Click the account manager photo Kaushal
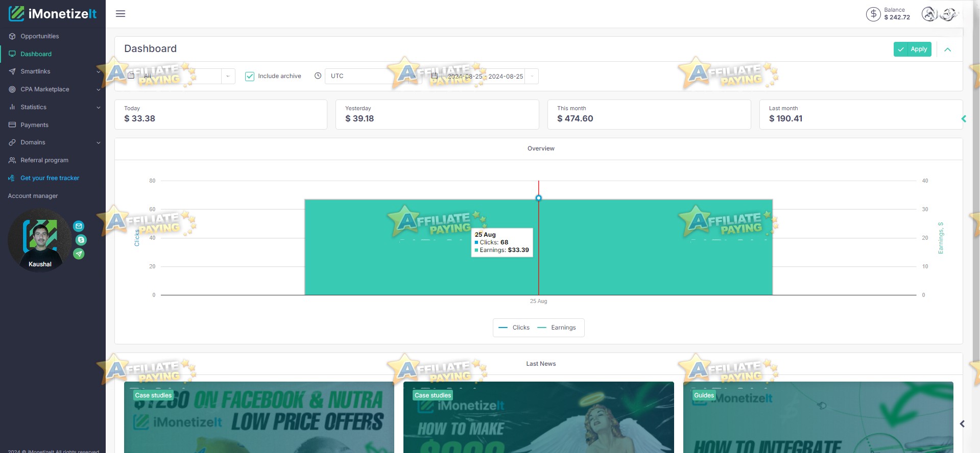This screenshot has height=453, width=980. 40,240
